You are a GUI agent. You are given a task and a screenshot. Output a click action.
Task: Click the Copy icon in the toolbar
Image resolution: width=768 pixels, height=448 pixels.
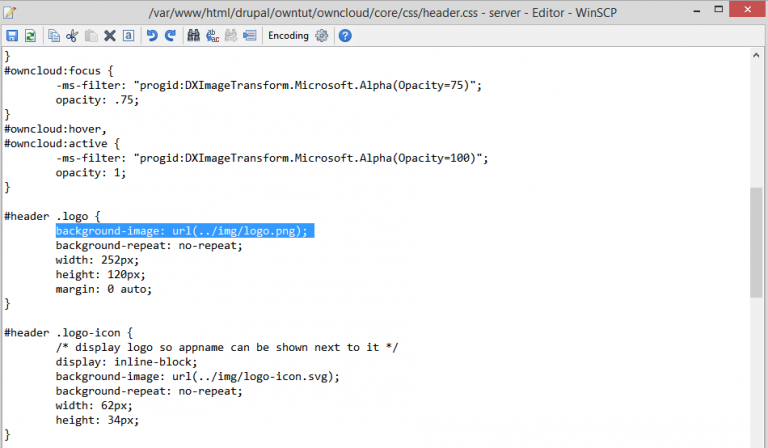[54, 35]
